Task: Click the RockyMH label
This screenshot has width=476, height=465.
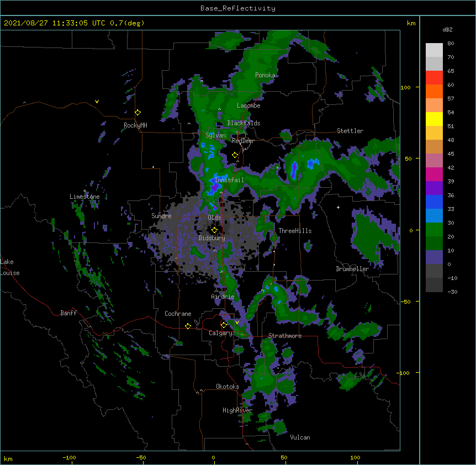Action: [135, 125]
